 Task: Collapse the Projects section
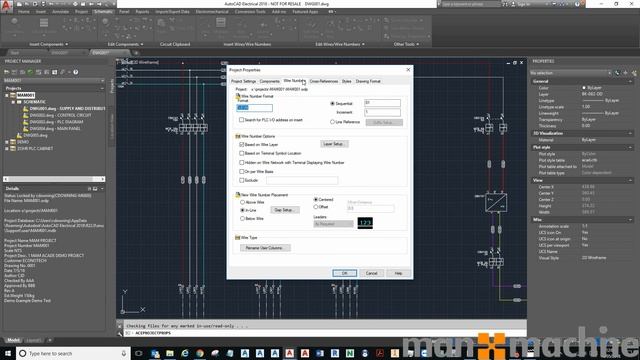(x=102, y=88)
